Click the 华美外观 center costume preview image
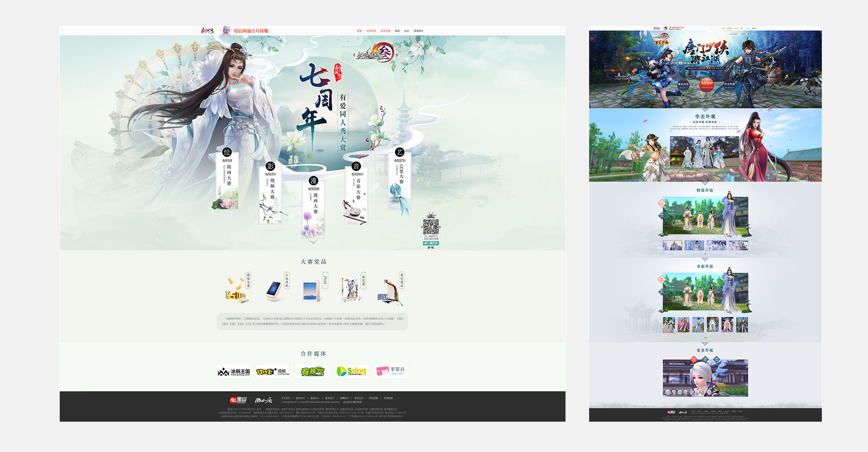The width and height of the screenshot is (868, 452). (705, 153)
